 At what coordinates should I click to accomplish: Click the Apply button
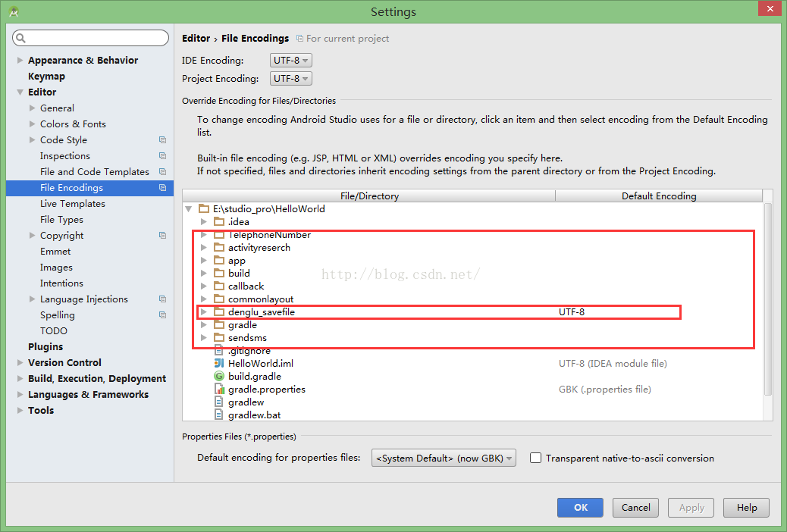point(691,508)
